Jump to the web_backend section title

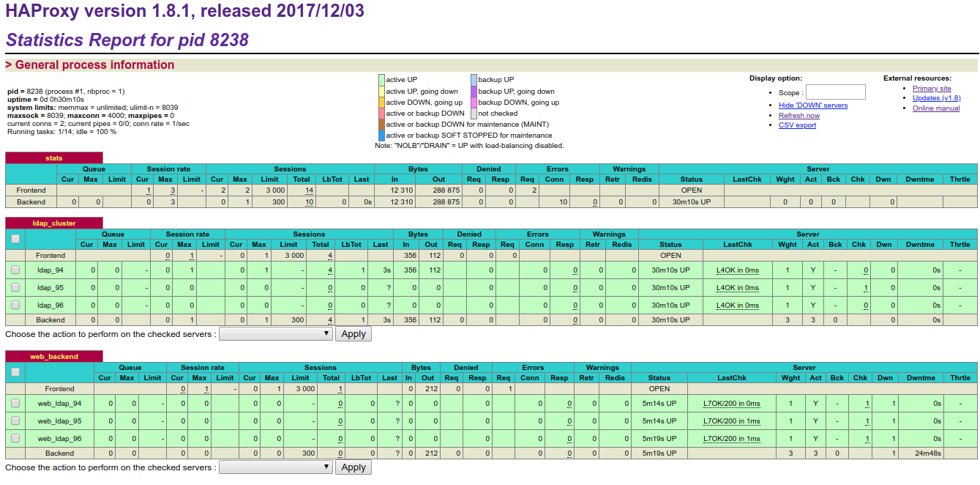(54, 357)
